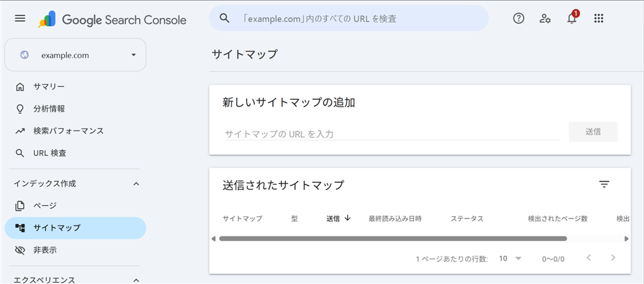Open 分析情報 in the sidebar
644x284 pixels.
75,109
